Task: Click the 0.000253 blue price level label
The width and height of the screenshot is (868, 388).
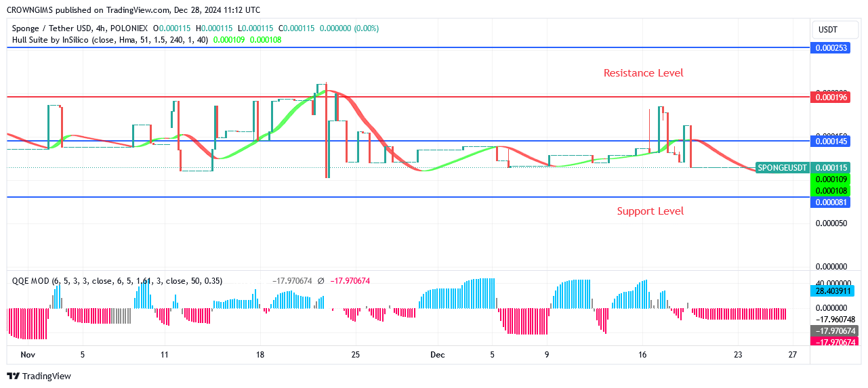Action: point(830,48)
